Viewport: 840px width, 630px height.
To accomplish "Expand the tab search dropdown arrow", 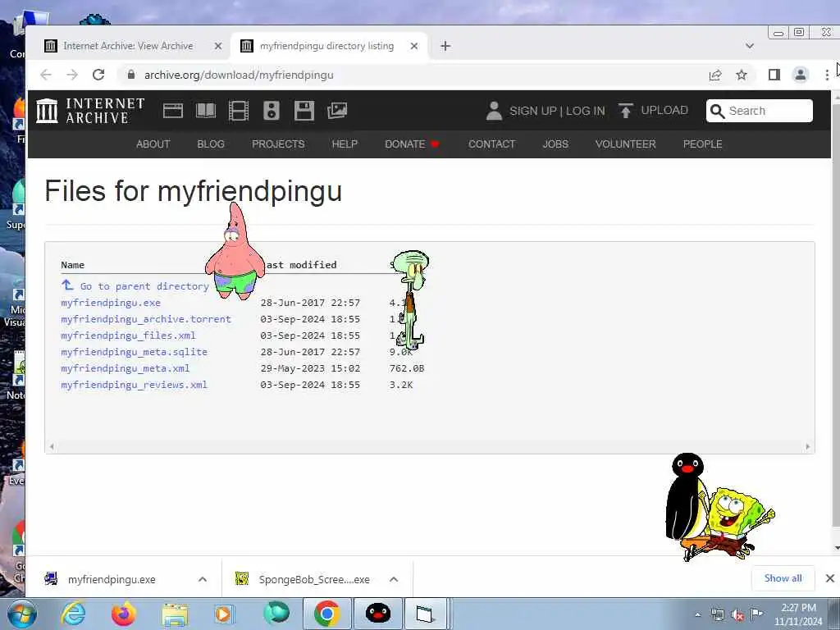I will (750, 46).
